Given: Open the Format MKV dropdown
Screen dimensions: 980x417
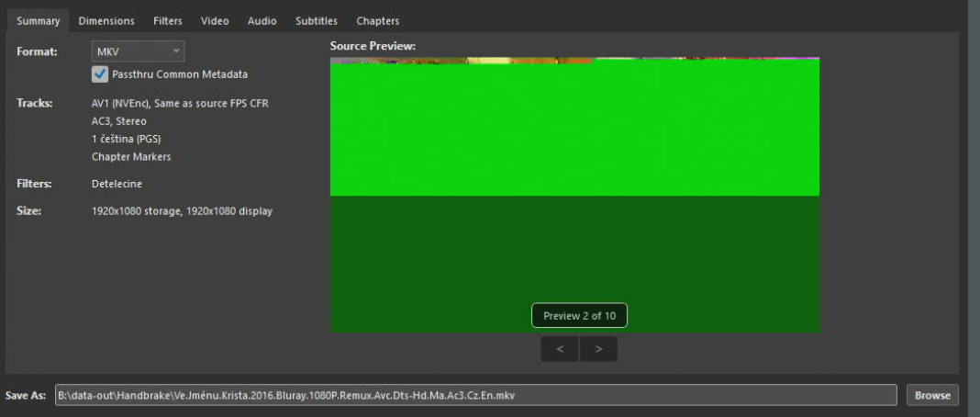Looking at the screenshot, I should pos(139,51).
